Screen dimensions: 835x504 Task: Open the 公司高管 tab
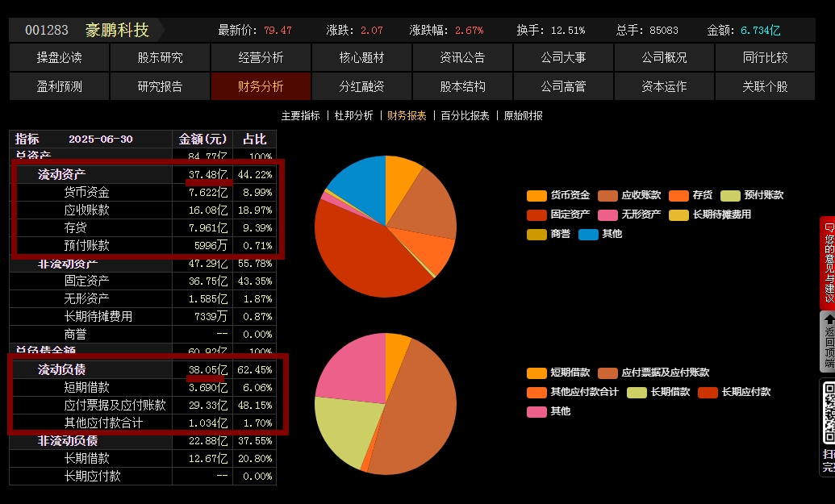(x=563, y=86)
